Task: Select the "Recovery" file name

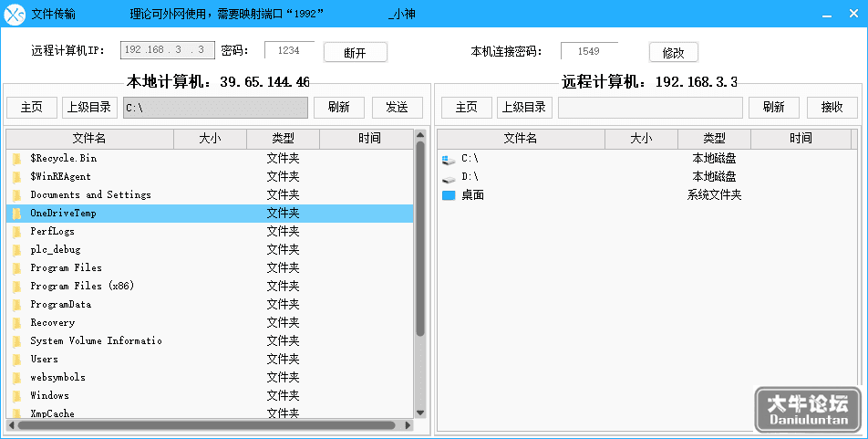Action: click(53, 322)
